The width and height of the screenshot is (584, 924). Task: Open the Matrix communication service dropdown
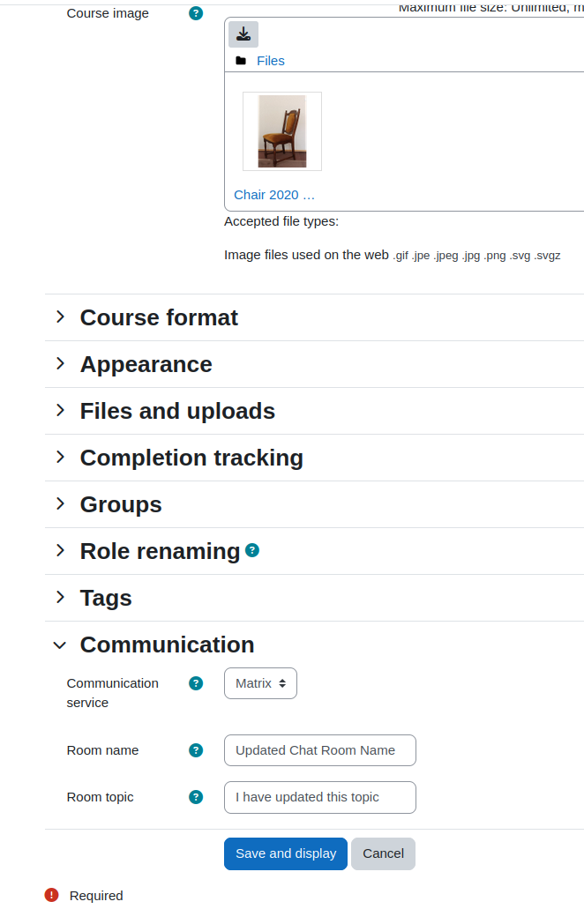pyautogui.click(x=261, y=683)
